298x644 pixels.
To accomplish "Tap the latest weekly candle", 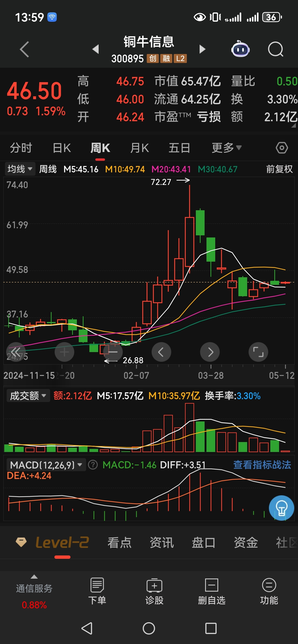I will (285, 282).
